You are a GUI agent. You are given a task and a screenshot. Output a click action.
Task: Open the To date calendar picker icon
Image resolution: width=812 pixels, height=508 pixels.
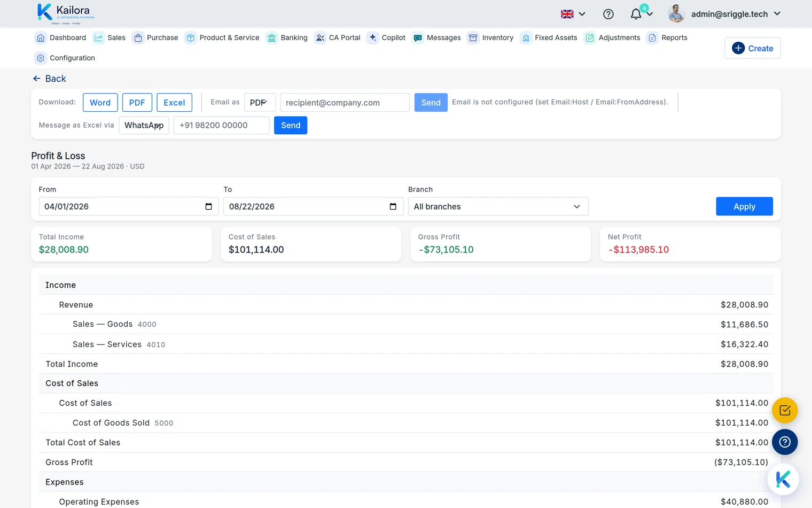tap(393, 206)
